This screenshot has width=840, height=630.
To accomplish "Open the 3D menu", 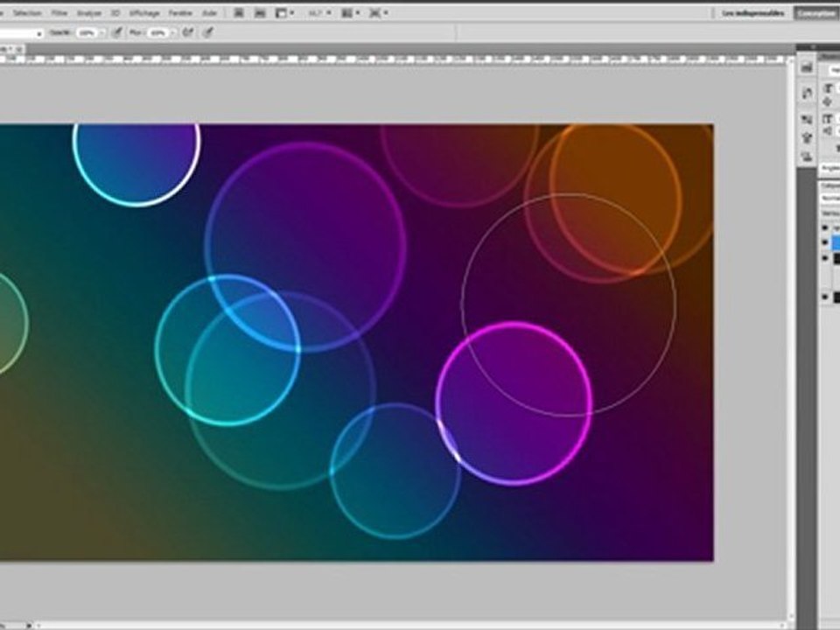I will [x=115, y=13].
